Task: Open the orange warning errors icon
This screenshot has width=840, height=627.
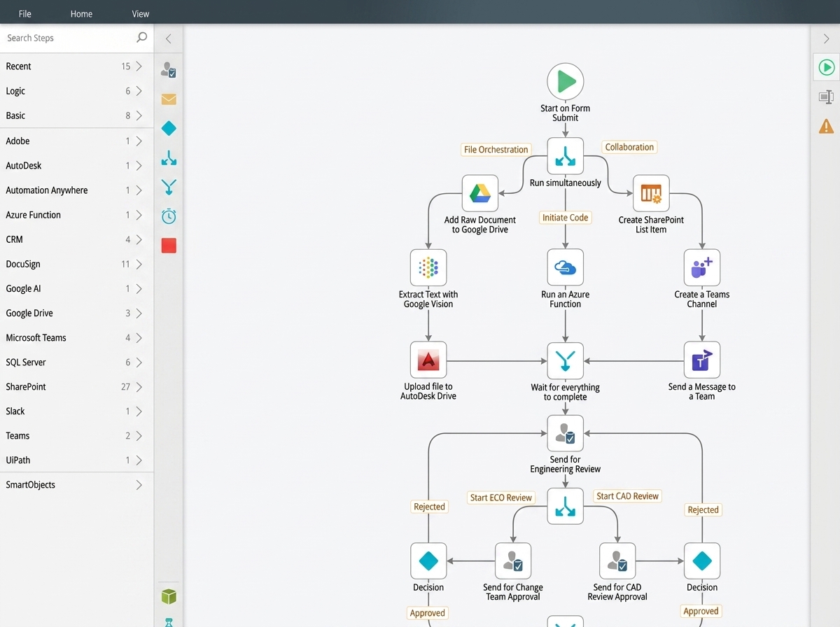Action: 826,126
